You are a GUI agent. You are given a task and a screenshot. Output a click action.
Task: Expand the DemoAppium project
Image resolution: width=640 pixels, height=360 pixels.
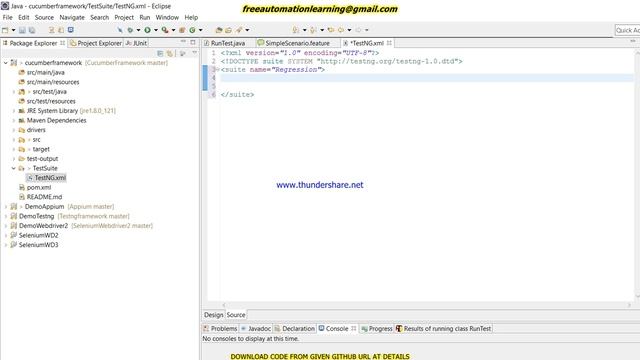coord(6,207)
